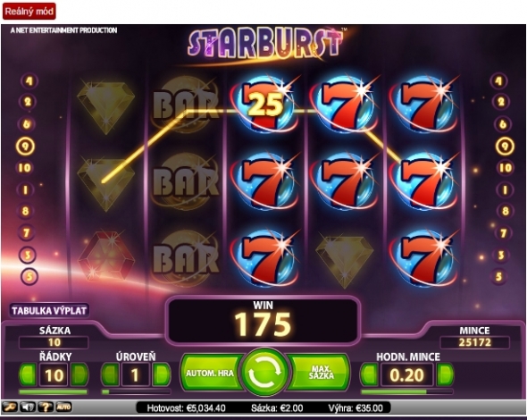
Task: Click the red gem symbol on first reel
Action: coord(106,256)
